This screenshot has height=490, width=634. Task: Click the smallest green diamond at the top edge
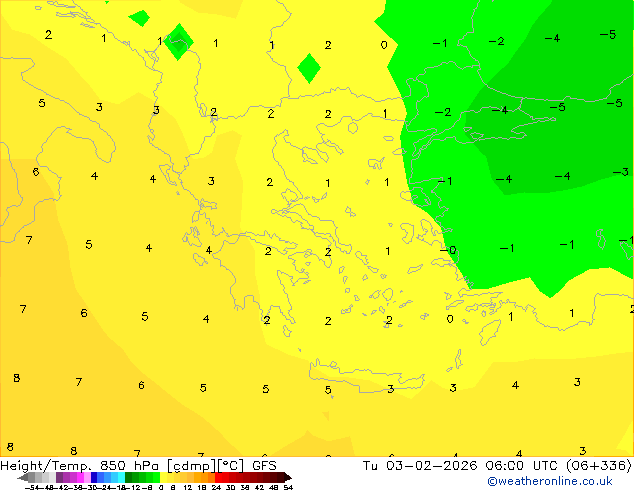pos(140,17)
